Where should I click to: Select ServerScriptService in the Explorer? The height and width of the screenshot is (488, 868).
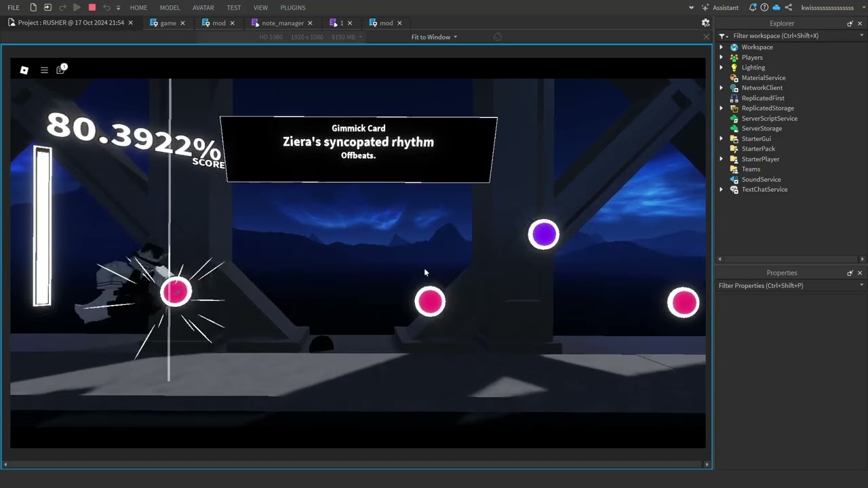point(769,119)
